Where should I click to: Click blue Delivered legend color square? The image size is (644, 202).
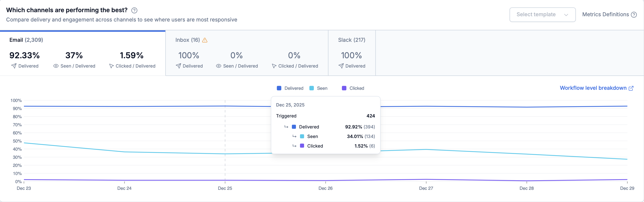coord(279,88)
